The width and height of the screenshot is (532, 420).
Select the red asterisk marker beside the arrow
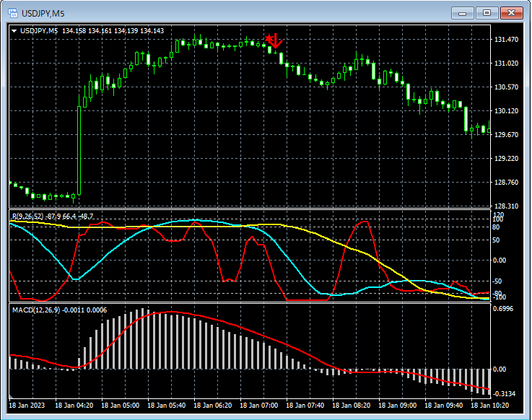[x=269, y=38]
